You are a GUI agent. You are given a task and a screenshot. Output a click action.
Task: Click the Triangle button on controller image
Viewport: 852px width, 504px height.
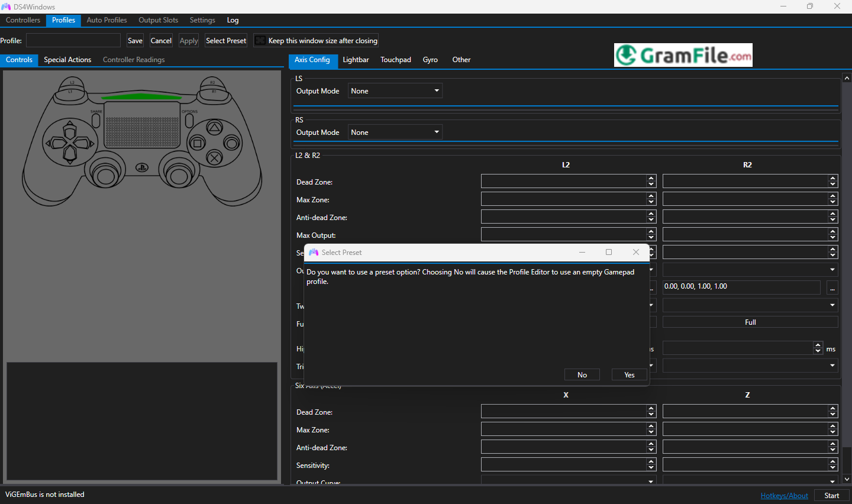click(x=214, y=127)
